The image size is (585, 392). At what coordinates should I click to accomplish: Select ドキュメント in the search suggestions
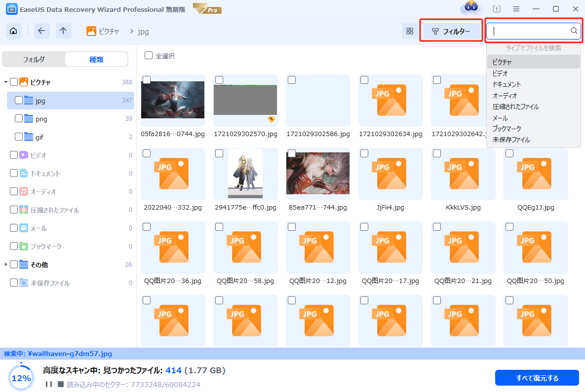click(x=507, y=84)
